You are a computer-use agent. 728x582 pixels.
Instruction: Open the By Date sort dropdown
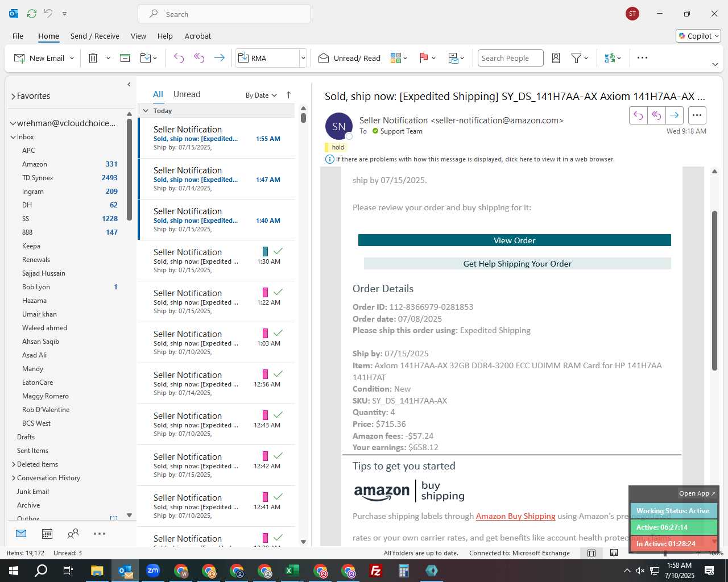click(x=261, y=95)
